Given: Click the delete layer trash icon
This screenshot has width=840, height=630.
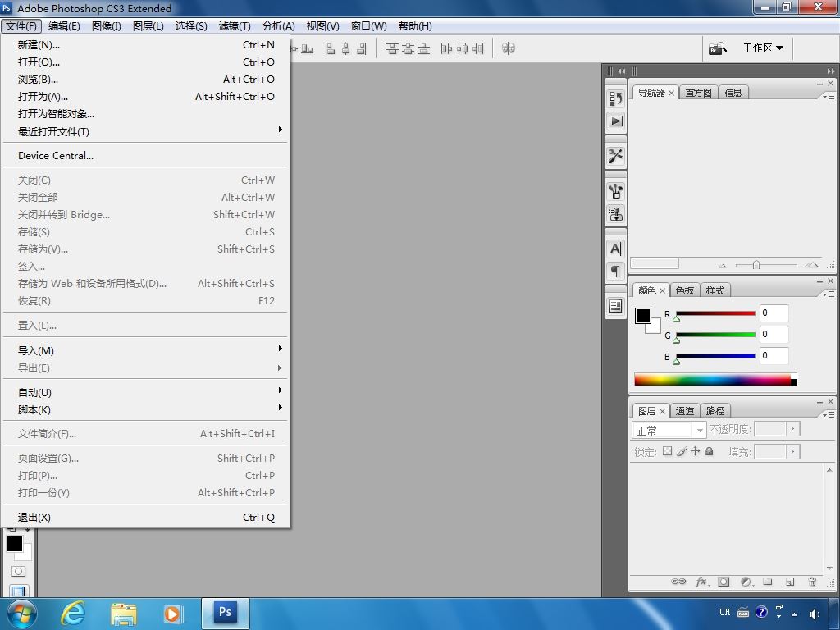Looking at the screenshot, I should coord(812,582).
